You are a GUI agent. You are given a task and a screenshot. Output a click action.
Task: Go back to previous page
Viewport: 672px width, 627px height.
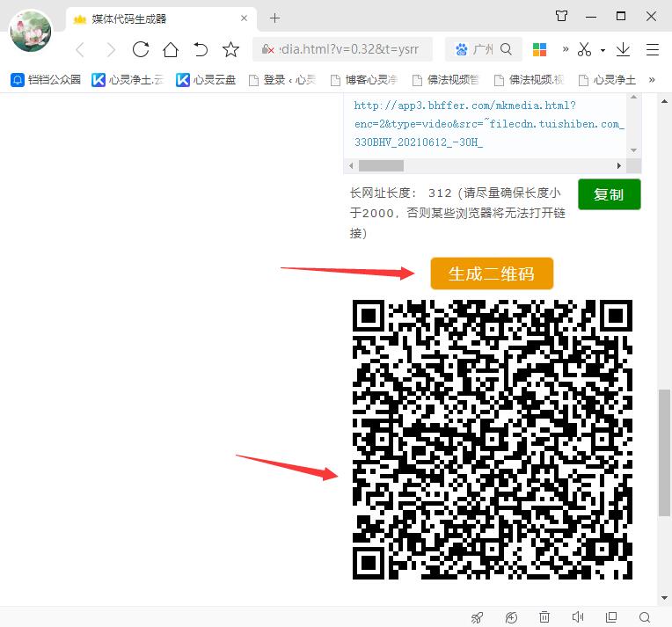[80, 50]
